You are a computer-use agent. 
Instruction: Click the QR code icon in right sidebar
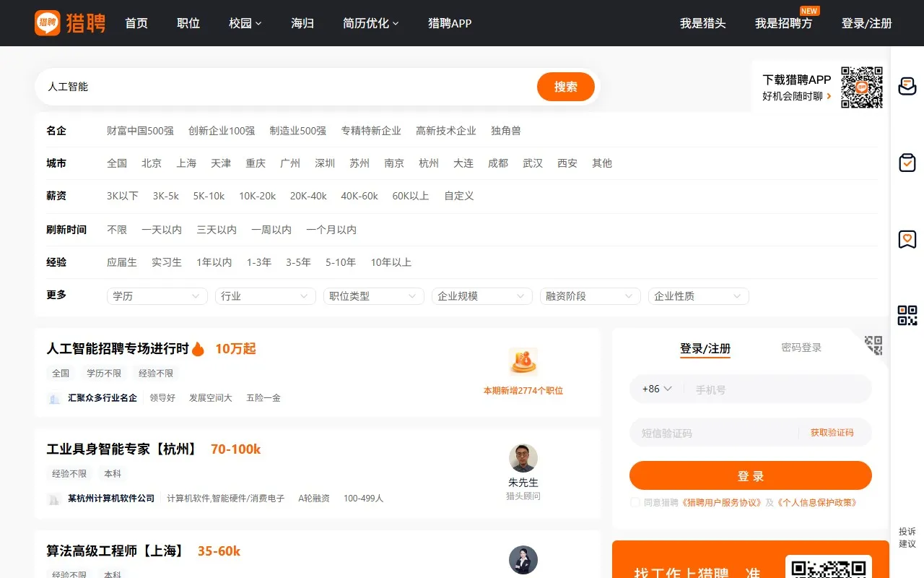click(907, 316)
